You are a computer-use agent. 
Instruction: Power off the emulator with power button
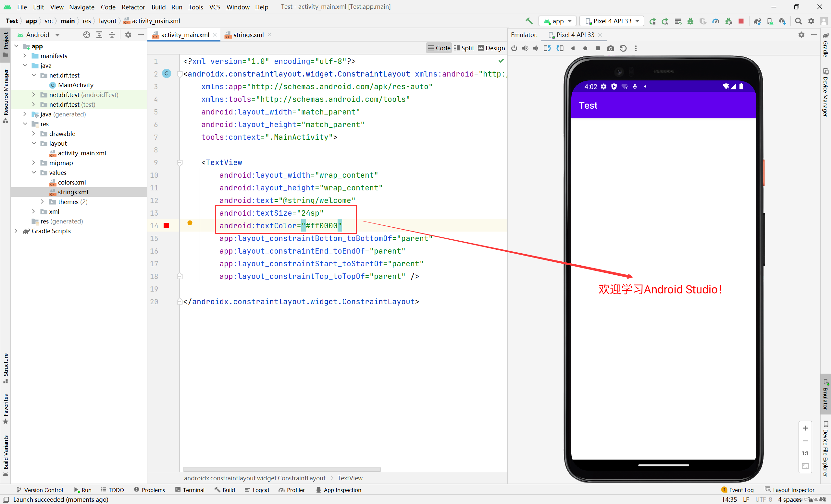click(x=514, y=48)
